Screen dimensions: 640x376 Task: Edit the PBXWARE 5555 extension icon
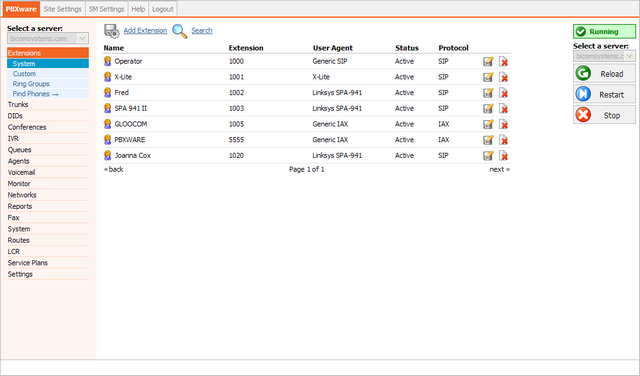click(x=488, y=140)
